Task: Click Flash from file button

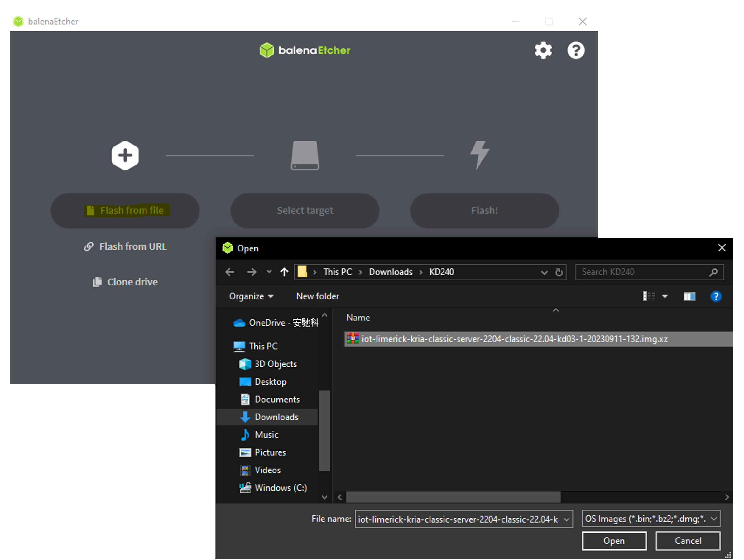Action: tap(125, 211)
